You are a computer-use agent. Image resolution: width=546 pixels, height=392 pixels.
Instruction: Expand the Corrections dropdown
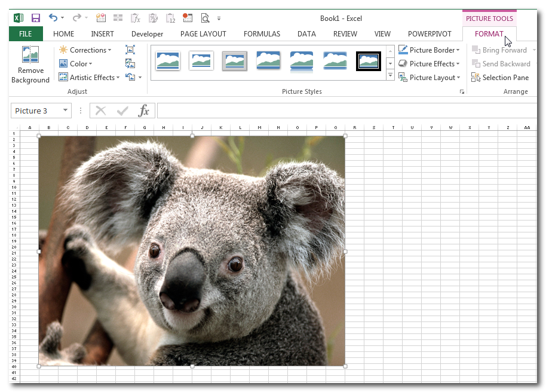(x=85, y=50)
